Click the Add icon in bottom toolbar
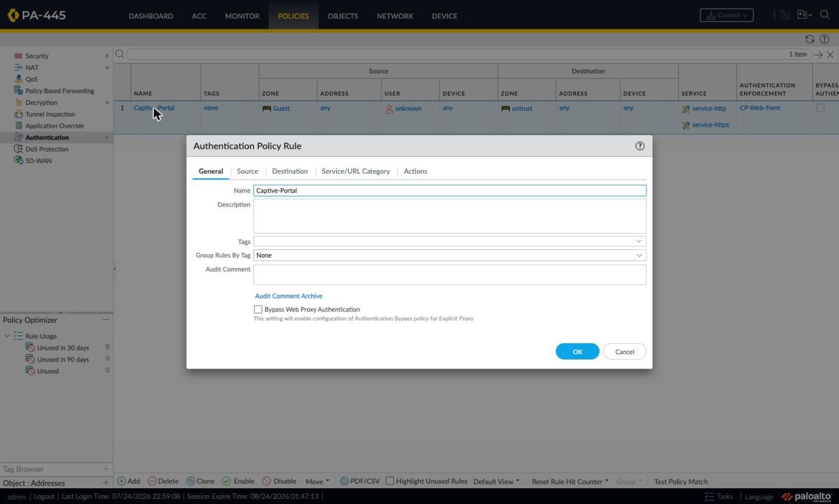This screenshot has height=504, width=839. coord(122,481)
